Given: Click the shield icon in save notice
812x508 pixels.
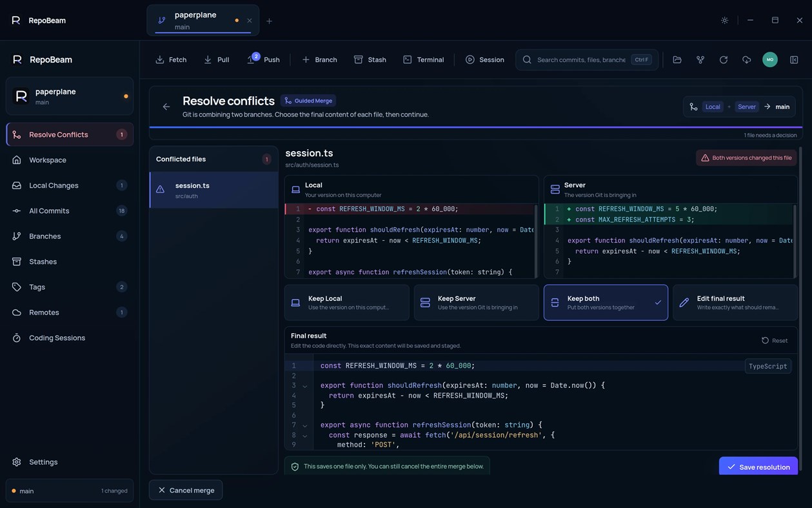Looking at the screenshot, I should tap(295, 467).
